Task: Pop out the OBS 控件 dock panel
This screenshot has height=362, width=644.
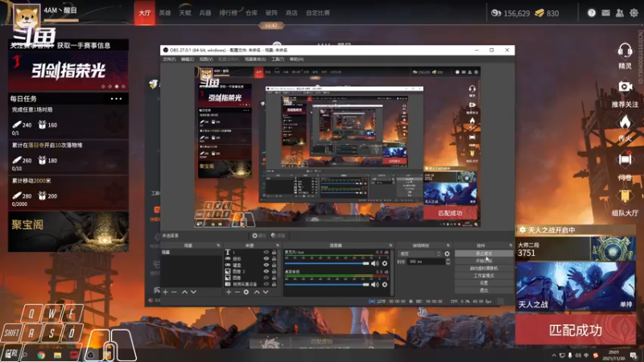Action: tap(510, 245)
